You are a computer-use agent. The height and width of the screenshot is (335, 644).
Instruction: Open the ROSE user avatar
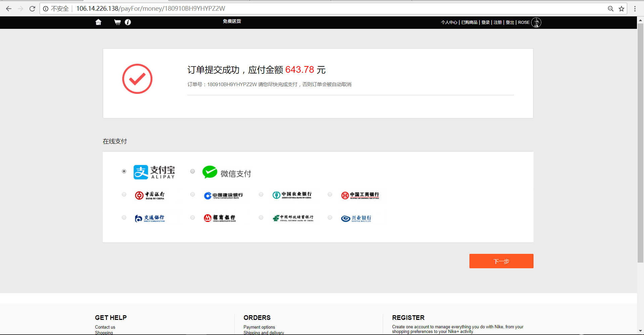pyautogui.click(x=536, y=22)
